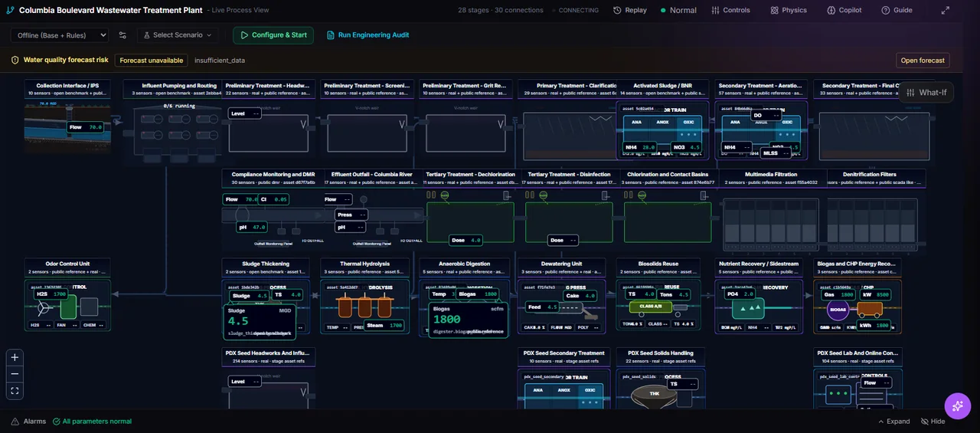Click the fit-to-view icon

pos(15,391)
